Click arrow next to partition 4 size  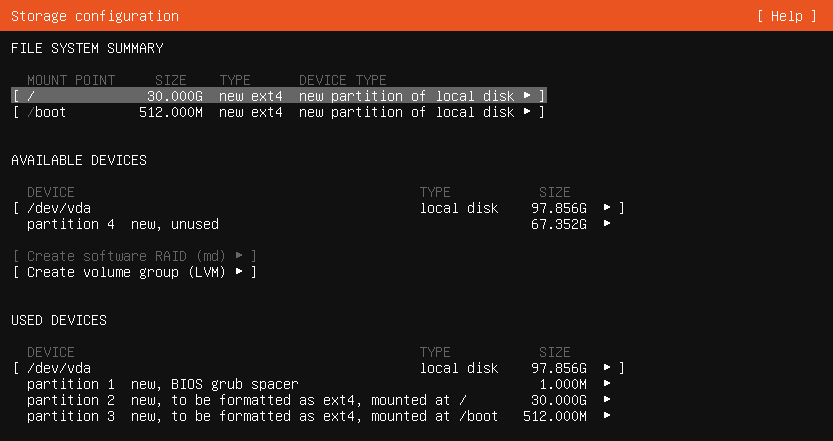pos(607,224)
